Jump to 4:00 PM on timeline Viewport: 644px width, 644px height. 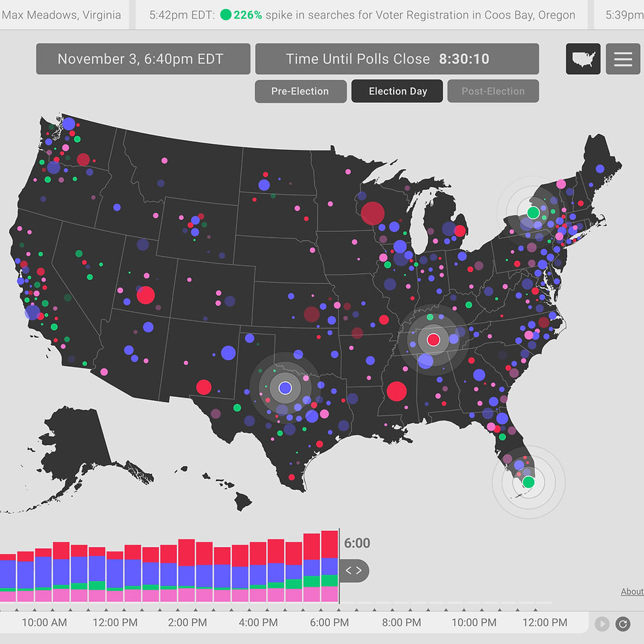(x=258, y=623)
